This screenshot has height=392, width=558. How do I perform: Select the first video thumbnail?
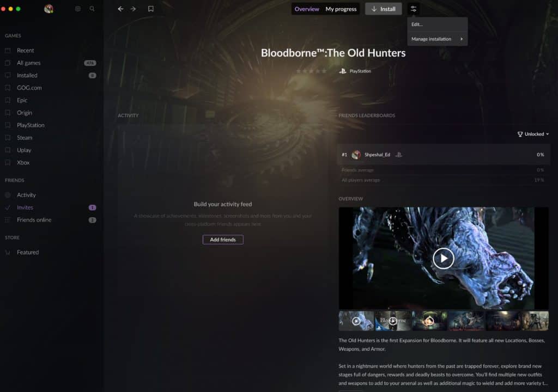click(x=356, y=321)
